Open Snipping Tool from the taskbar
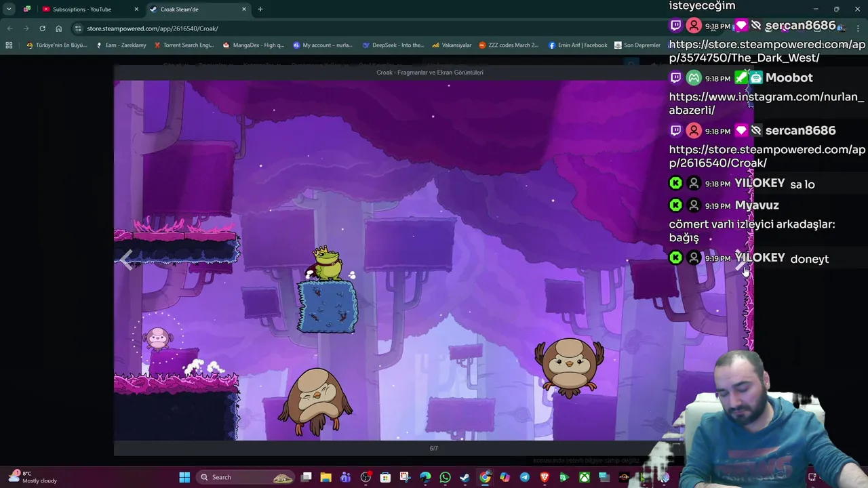 click(406, 477)
